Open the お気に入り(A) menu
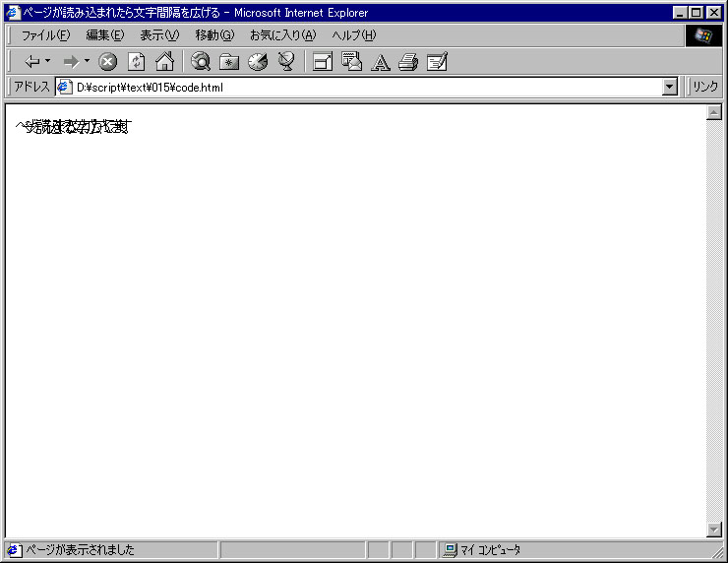The image size is (728, 563). 282,35
